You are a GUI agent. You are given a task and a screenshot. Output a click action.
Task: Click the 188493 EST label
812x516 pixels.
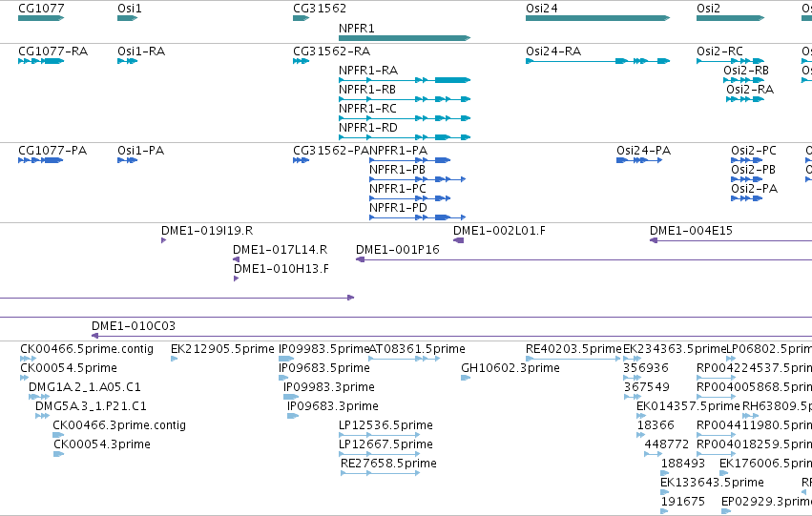click(x=682, y=464)
